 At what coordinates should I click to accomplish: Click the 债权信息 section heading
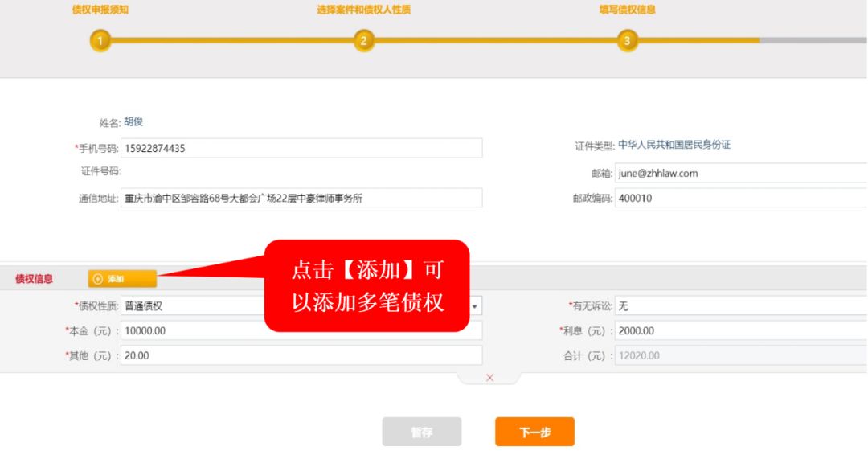[x=35, y=279]
